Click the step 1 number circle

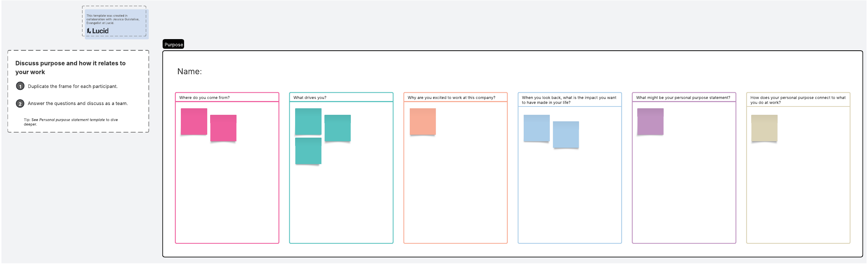(20, 86)
